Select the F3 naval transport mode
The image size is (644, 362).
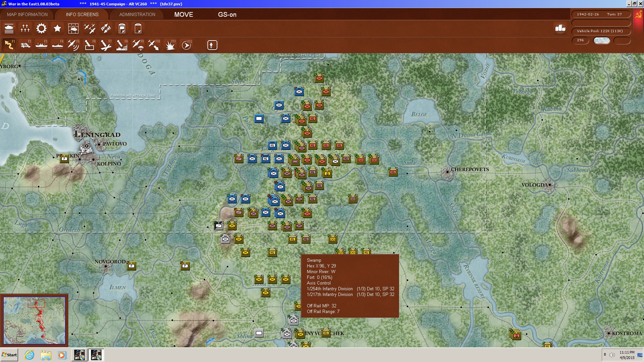[x=41, y=45]
